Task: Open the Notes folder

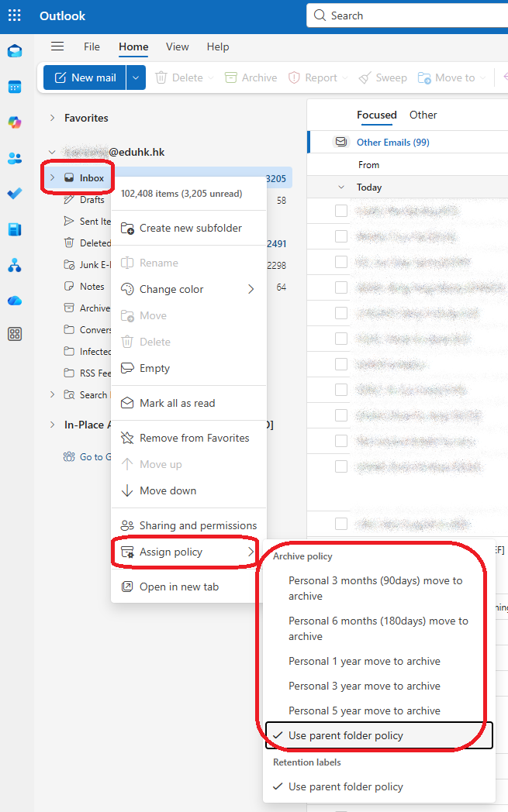Action: pyautogui.click(x=84, y=287)
